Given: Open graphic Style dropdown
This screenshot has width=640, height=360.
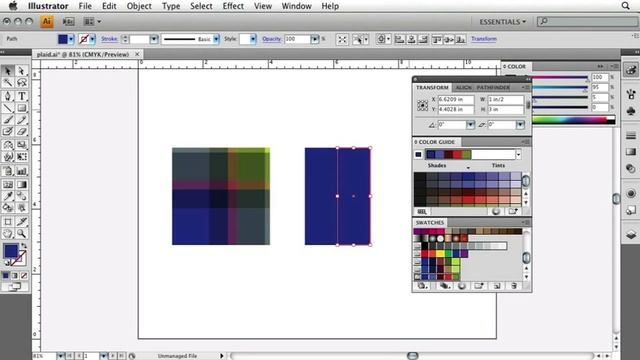Looking at the screenshot, I should point(253,39).
